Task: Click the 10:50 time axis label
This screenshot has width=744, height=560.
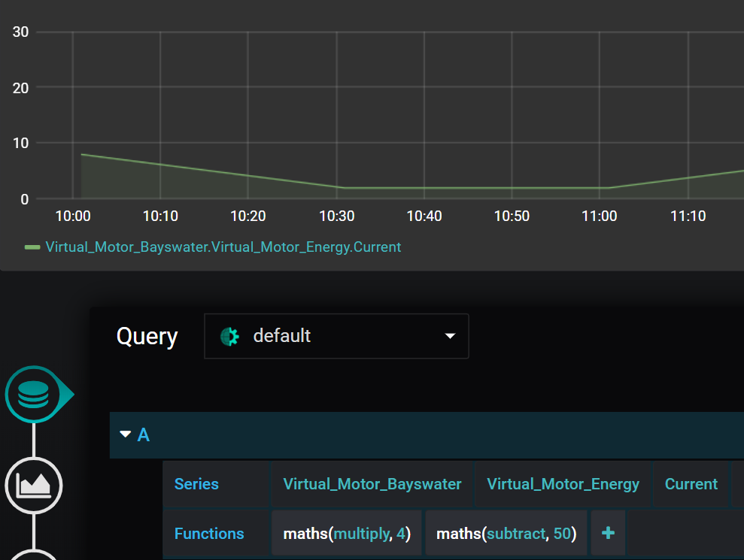Action: (512, 216)
